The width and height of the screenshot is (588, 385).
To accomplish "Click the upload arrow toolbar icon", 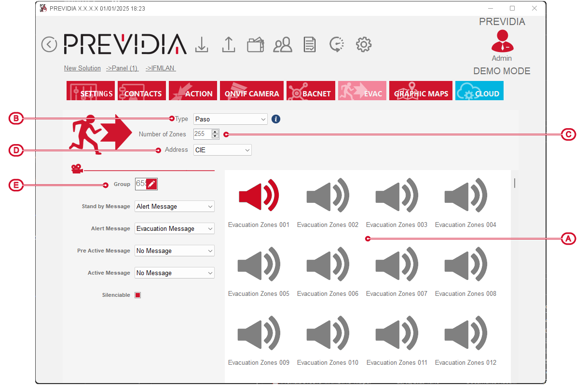I will click(x=228, y=44).
